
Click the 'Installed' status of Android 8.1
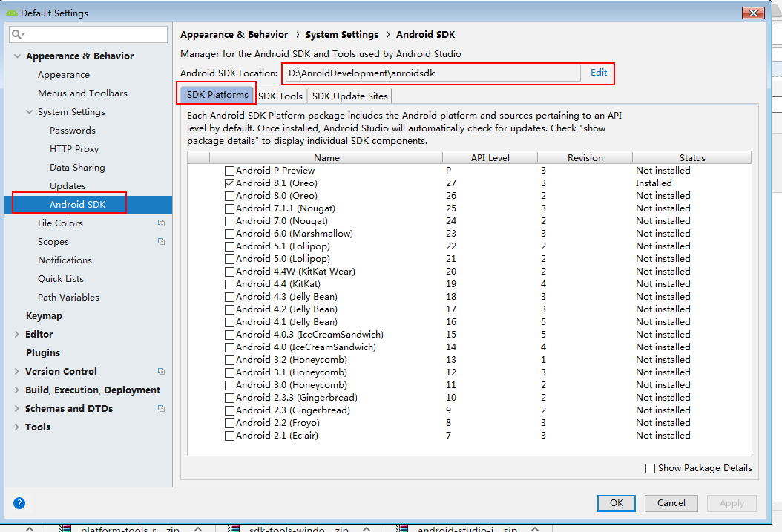click(654, 183)
